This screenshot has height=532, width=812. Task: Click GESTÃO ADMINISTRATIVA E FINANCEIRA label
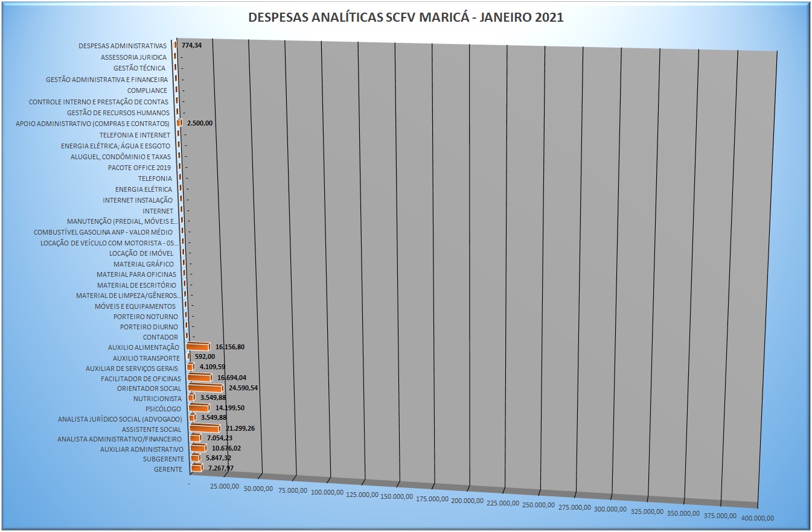107,80
